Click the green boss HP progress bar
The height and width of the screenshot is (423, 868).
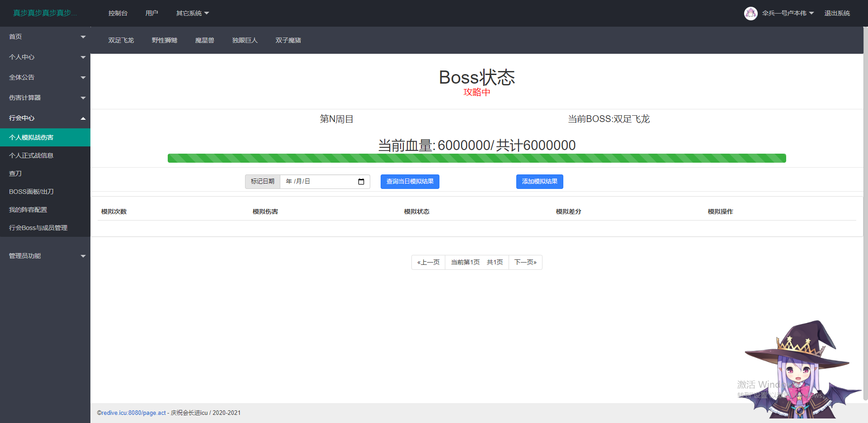coord(477,158)
